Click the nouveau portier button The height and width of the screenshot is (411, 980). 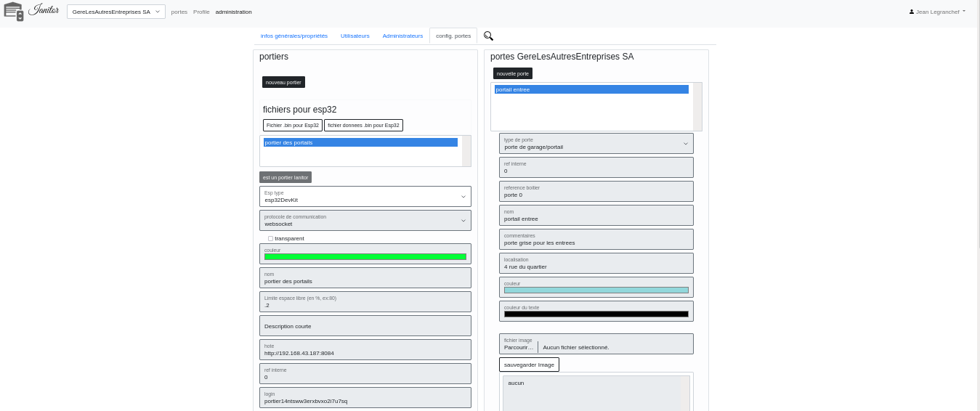point(283,82)
